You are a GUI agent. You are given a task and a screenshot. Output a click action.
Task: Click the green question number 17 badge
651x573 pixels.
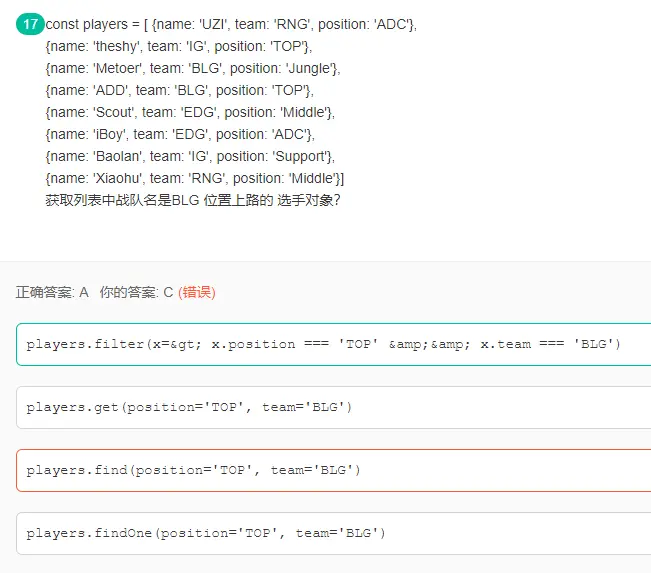30,24
